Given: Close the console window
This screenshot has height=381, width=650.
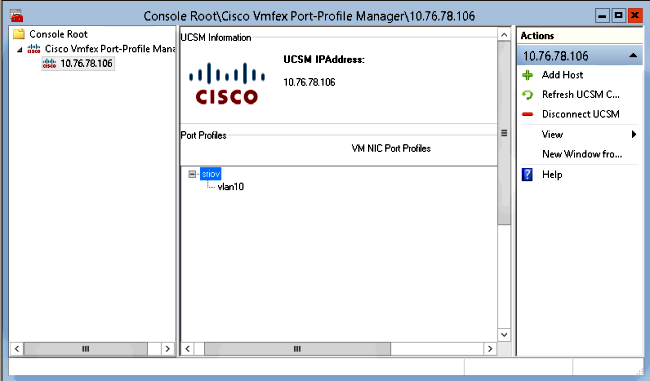Looking at the screenshot, I should click(x=635, y=16).
